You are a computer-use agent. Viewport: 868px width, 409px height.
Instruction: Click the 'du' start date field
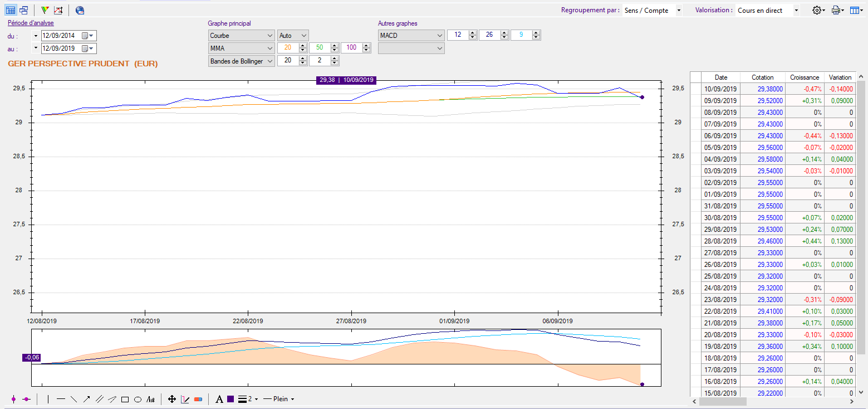coord(61,36)
